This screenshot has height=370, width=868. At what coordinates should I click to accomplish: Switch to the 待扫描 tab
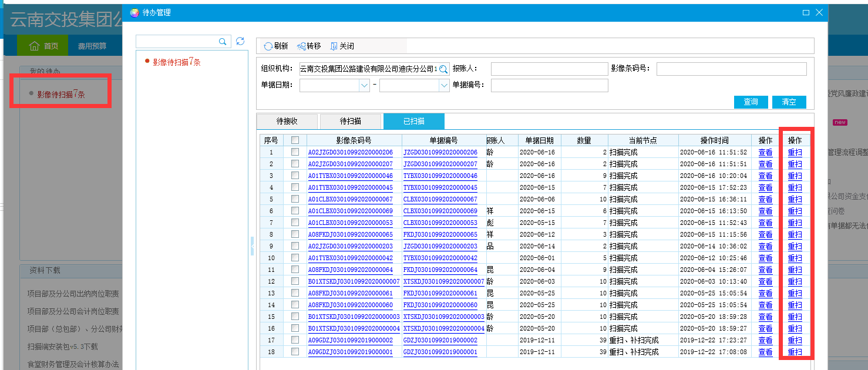351,122
